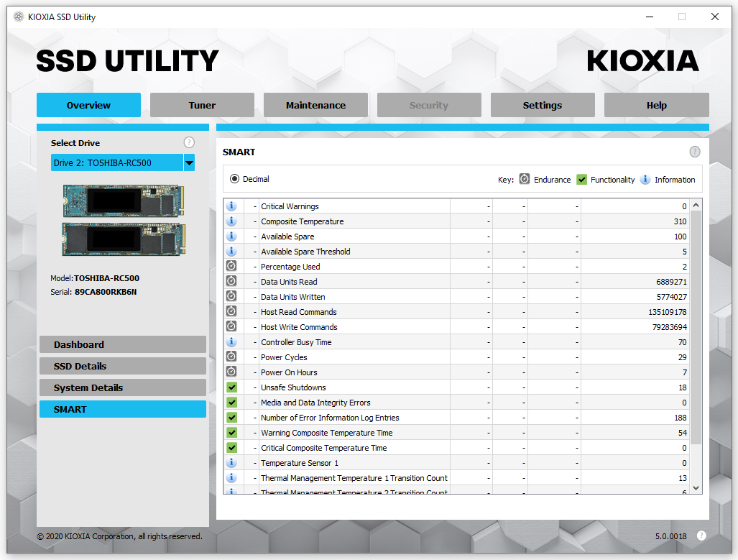Viewport: 738px width, 560px height.
Task: Click check icon beside Warning Composite Temperature Time
Action: click(x=231, y=432)
